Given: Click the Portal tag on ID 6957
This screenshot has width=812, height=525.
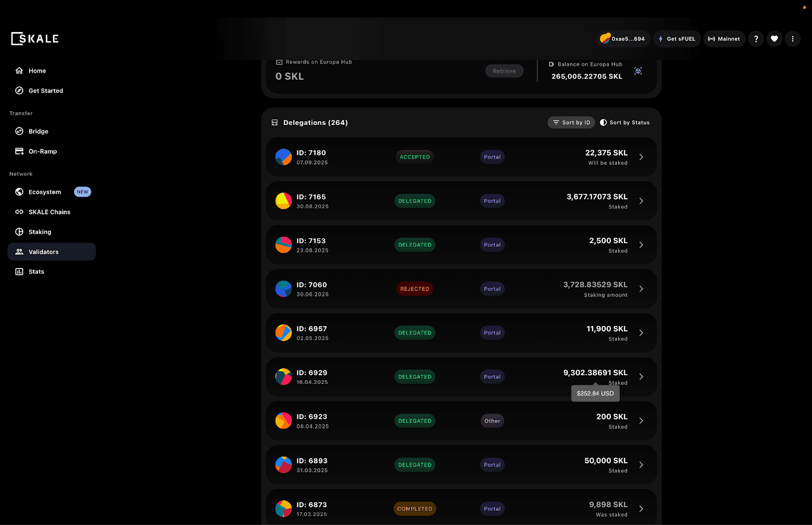Looking at the screenshot, I should (492, 333).
